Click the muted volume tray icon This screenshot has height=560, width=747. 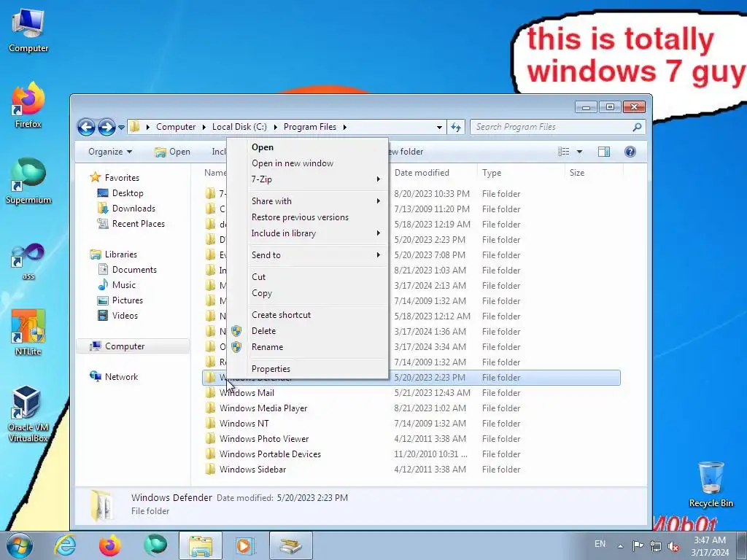pos(673,545)
